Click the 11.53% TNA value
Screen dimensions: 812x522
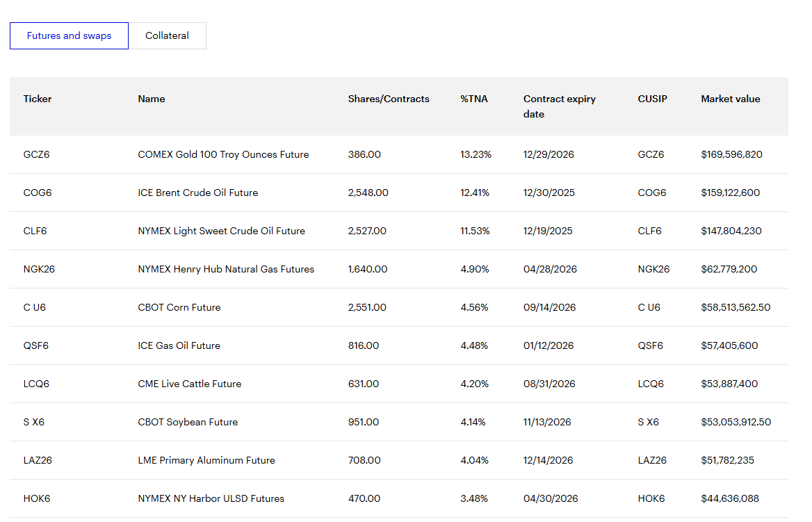pos(475,231)
